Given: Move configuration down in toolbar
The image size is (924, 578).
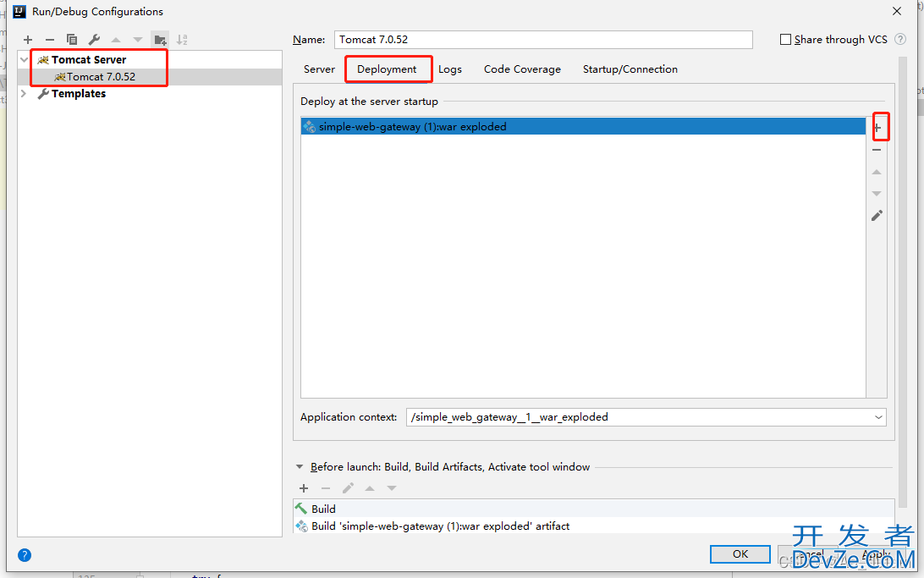Looking at the screenshot, I should (138, 40).
